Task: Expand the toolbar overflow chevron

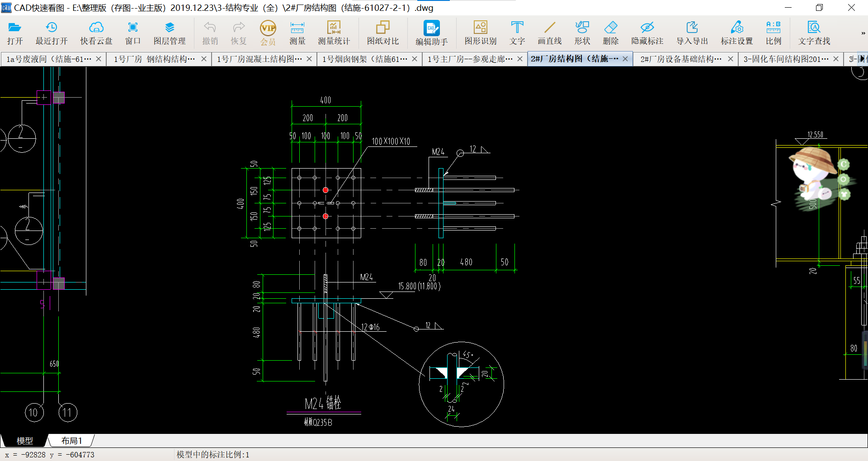Action: 863,33
